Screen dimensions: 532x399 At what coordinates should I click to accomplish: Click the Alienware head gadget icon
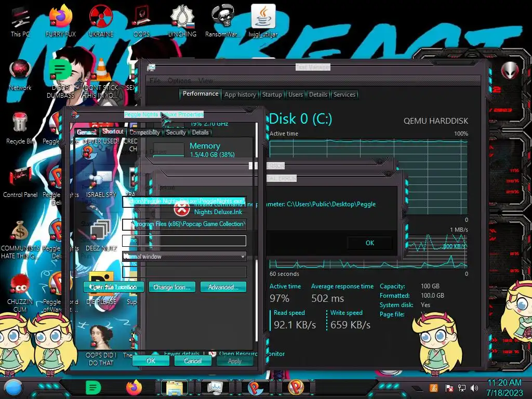point(510,71)
